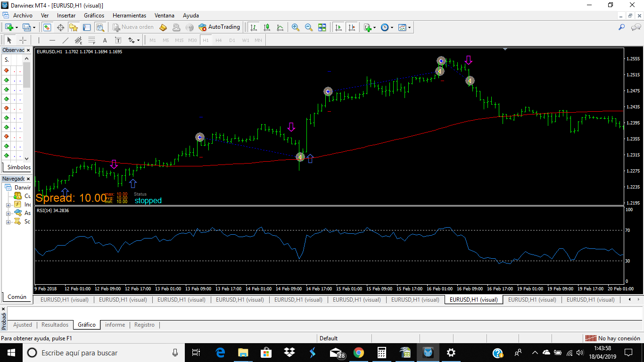Select the text label tool
The height and width of the screenshot is (362, 644).
[118, 40]
